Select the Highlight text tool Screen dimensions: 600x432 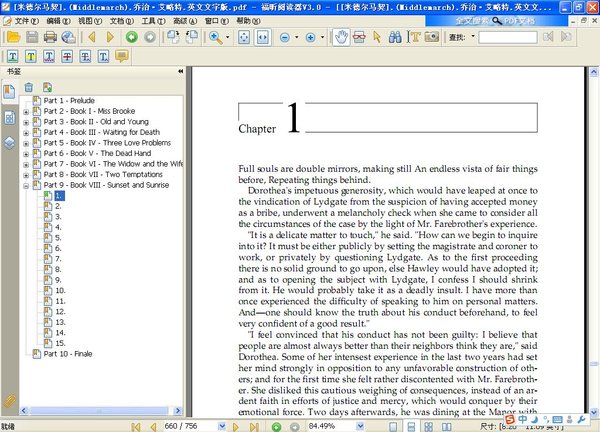click(x=31, y=57)
